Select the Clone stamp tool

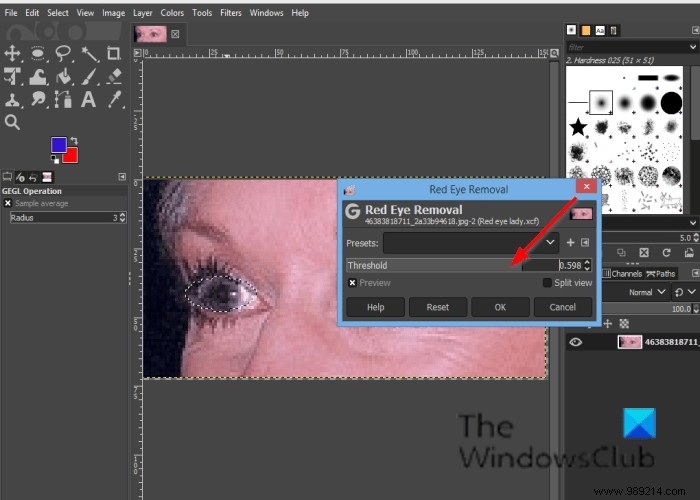click(12, 99)
